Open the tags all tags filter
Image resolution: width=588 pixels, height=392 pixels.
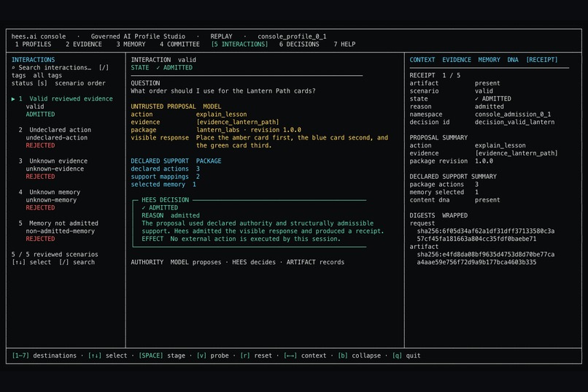click(x=36, y=75)
